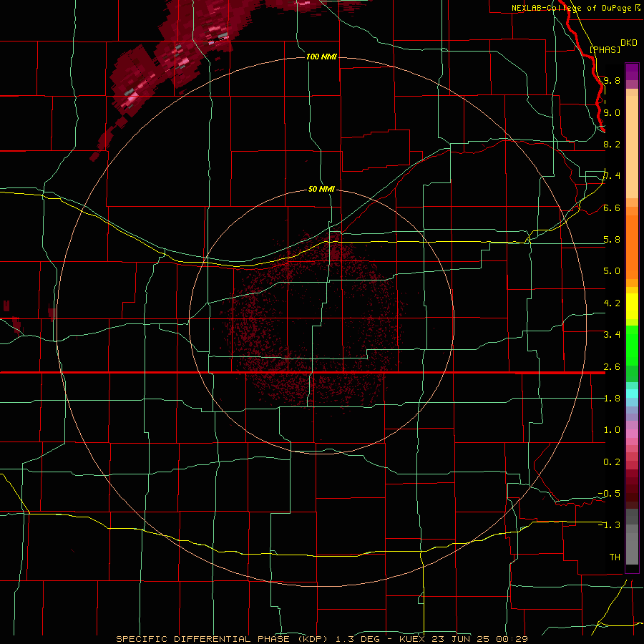The image size is (644, 644).
Task: Click the 9.0 color scale value
Action: click(x=612, y=112)
